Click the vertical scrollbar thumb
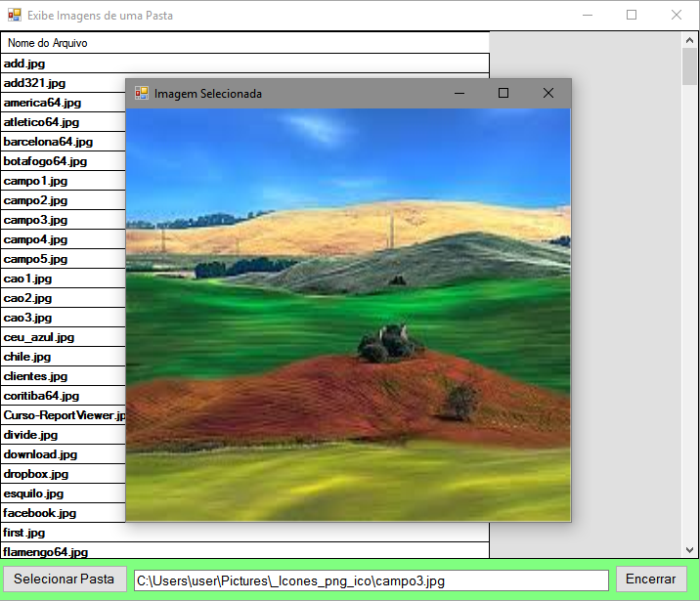The height and width of the screenshot is (601, 700). [x=689, y=66]
